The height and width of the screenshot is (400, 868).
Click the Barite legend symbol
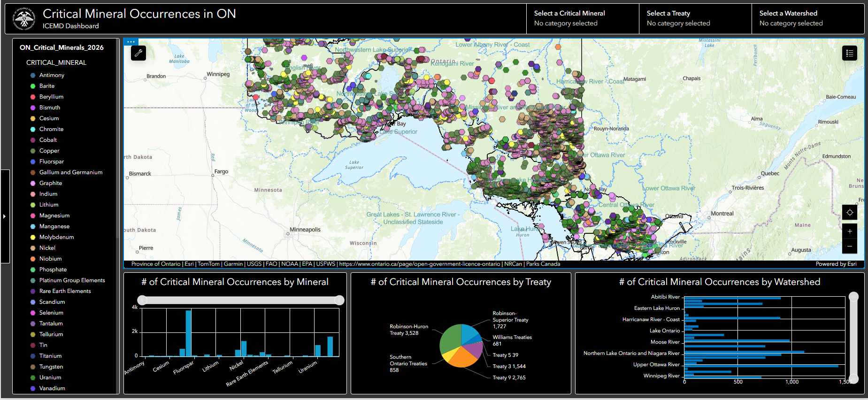click(33, 86)
